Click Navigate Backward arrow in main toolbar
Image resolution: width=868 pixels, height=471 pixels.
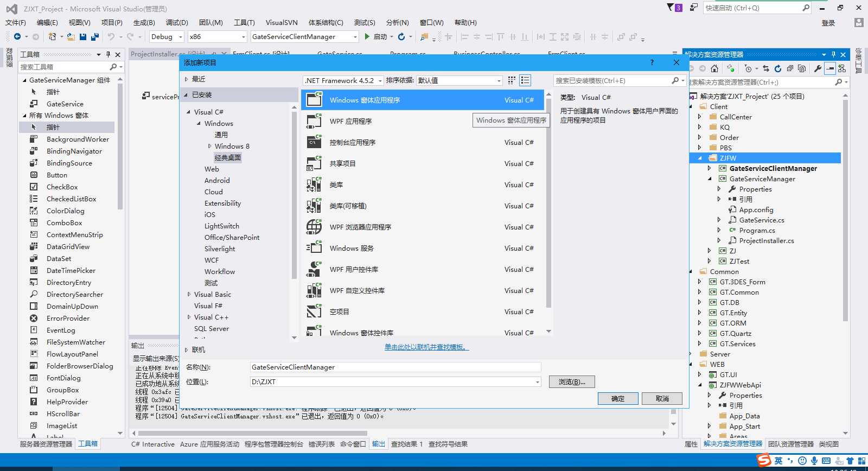[x=17, y=36]
